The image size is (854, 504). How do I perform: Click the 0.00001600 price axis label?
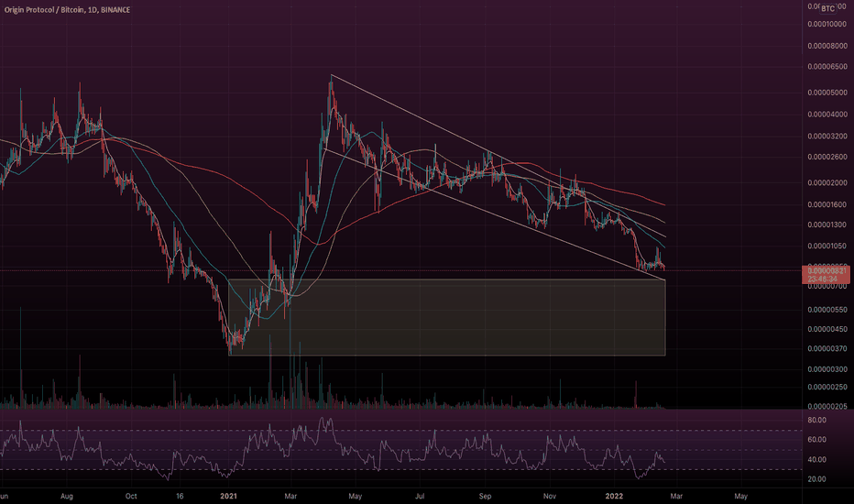[x=827, y=205]
